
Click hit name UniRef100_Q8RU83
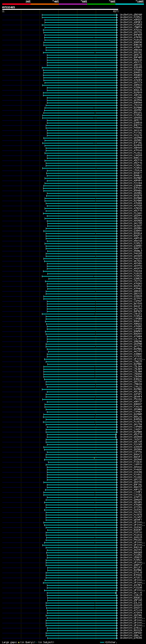click(x=131, y=291)
